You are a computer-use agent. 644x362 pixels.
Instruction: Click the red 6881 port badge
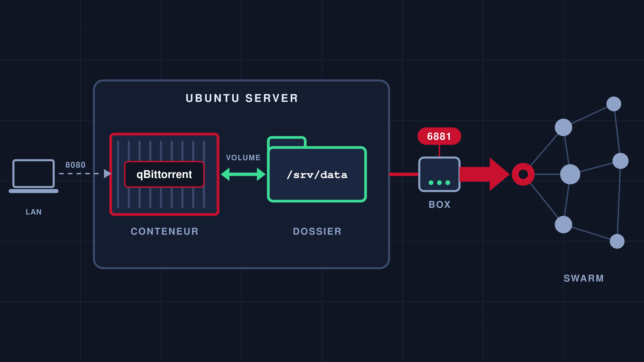pos(439,136)
